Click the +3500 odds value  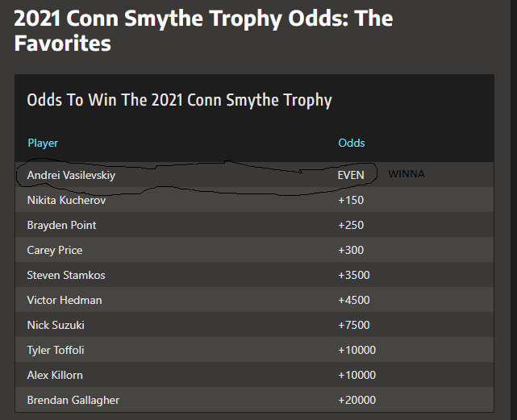click(x=354, y=275)
